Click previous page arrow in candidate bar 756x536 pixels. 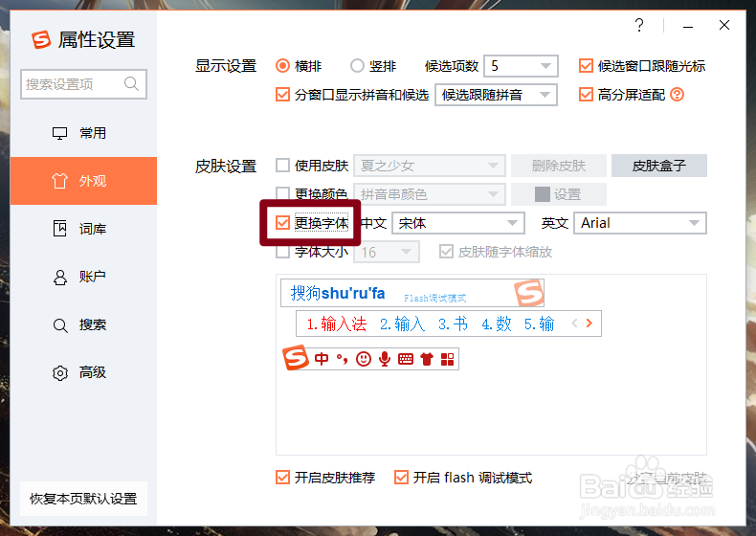(574, 324)
